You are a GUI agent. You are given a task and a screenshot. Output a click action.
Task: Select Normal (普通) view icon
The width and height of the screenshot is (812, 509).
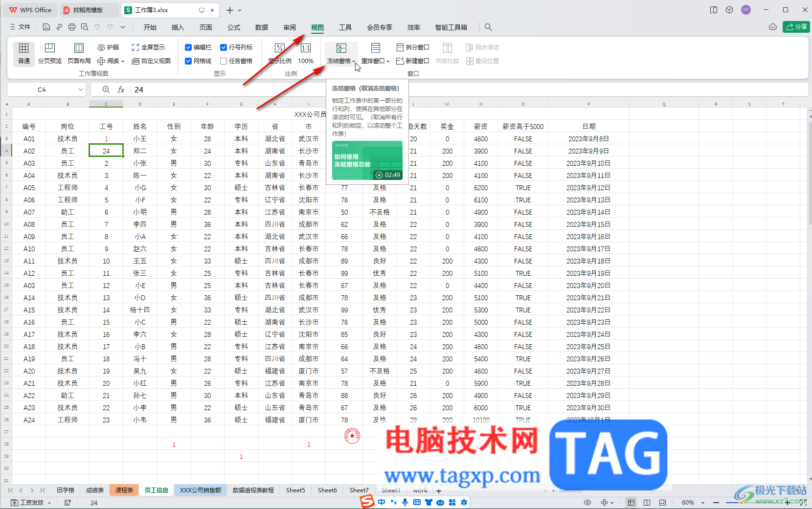click(x=23, y=48)
